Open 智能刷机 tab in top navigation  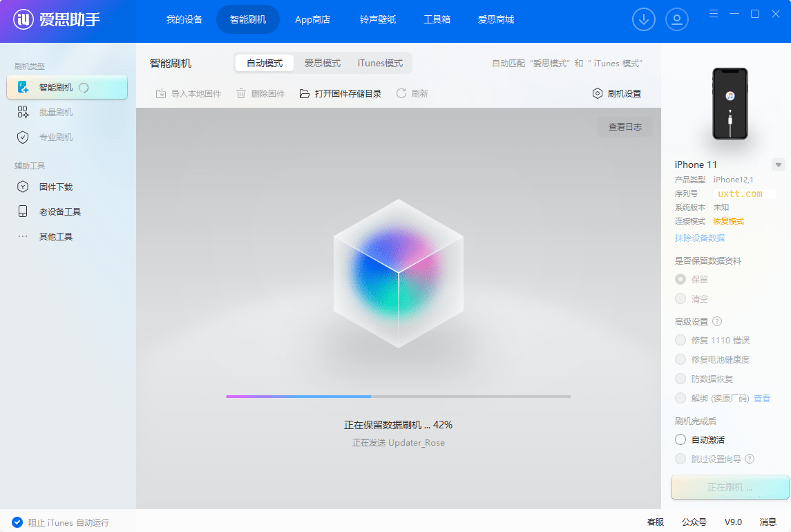248,19
